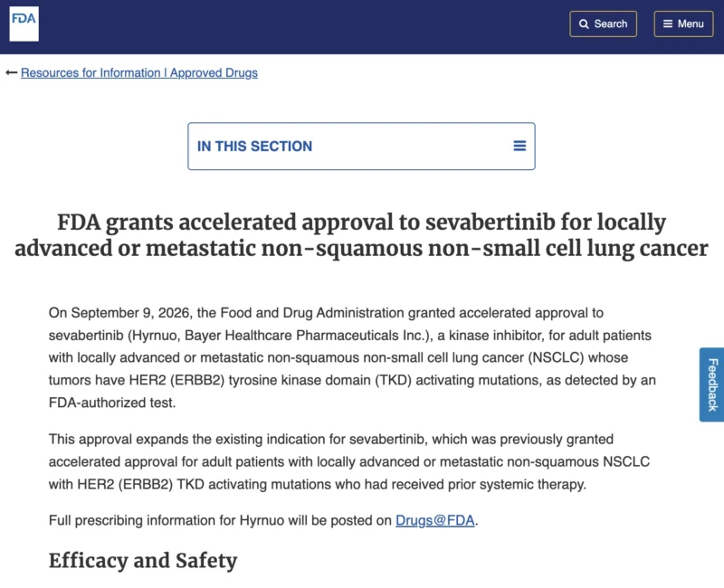724x588 pixels.
Task: Click the hamburger icon in In This Section
Action: coord(519,147)
